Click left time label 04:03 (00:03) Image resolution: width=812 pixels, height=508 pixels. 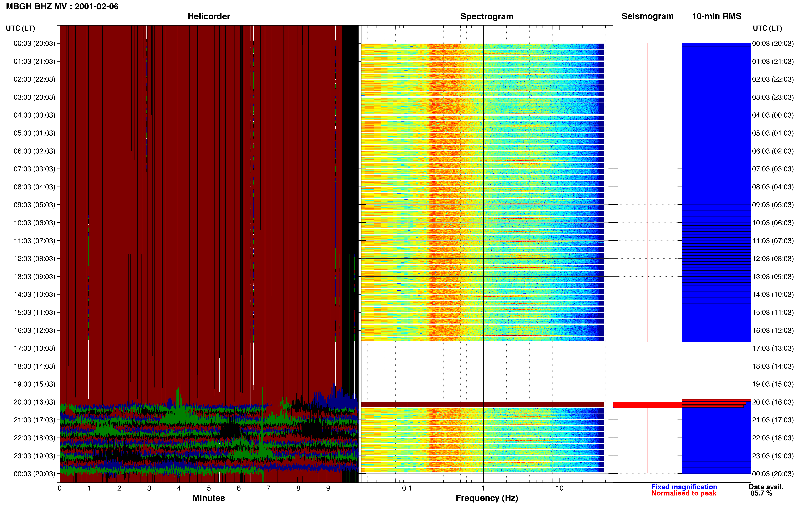tap(34, 115)
